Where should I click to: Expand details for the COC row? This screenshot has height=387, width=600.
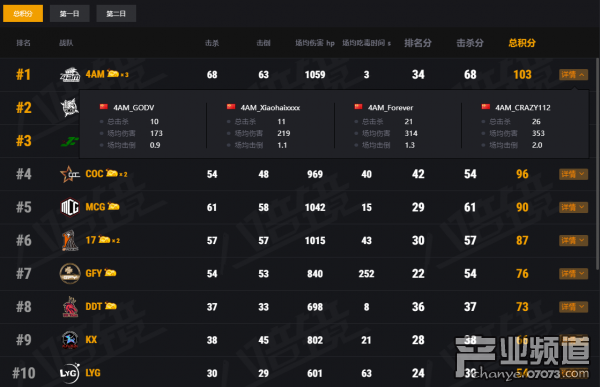click(x=573, y=174)
